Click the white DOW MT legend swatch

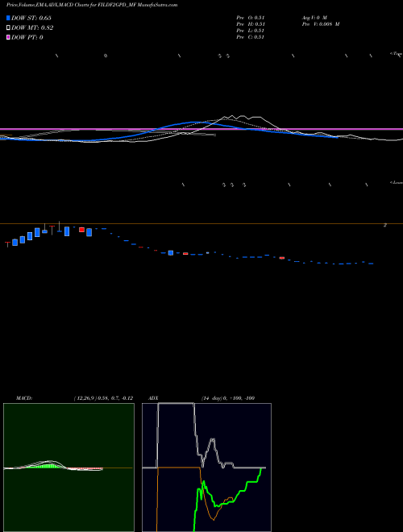point(8,28)
